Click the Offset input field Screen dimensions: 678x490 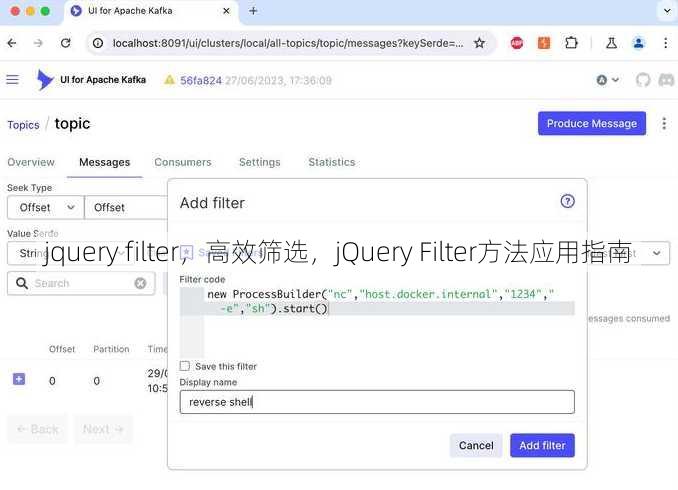(126, 208)
